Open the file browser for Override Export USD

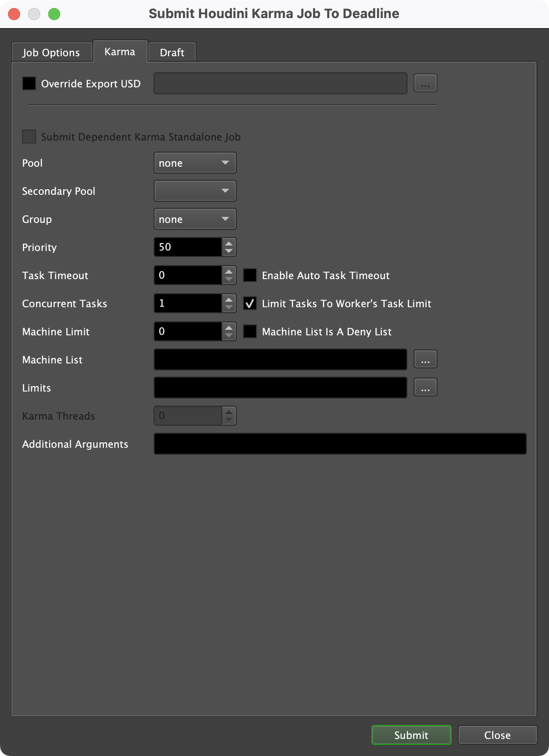pos(425,83)
